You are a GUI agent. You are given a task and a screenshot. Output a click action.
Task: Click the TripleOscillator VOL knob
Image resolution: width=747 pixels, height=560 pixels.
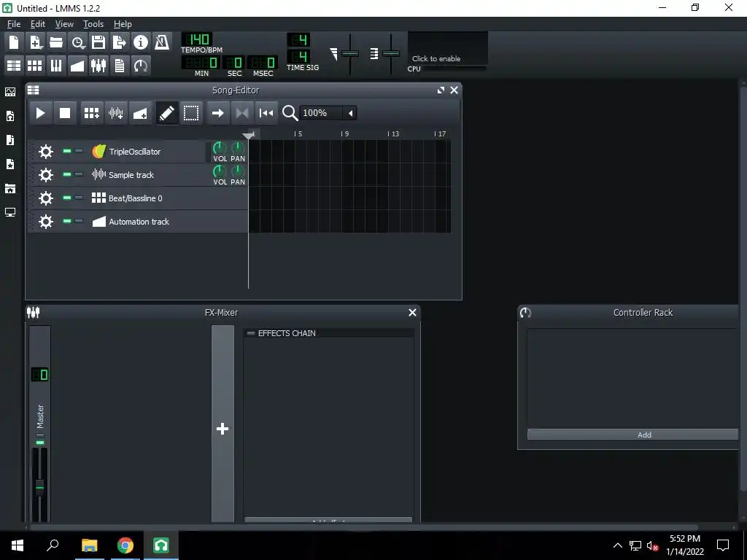(x=220, y=148)
